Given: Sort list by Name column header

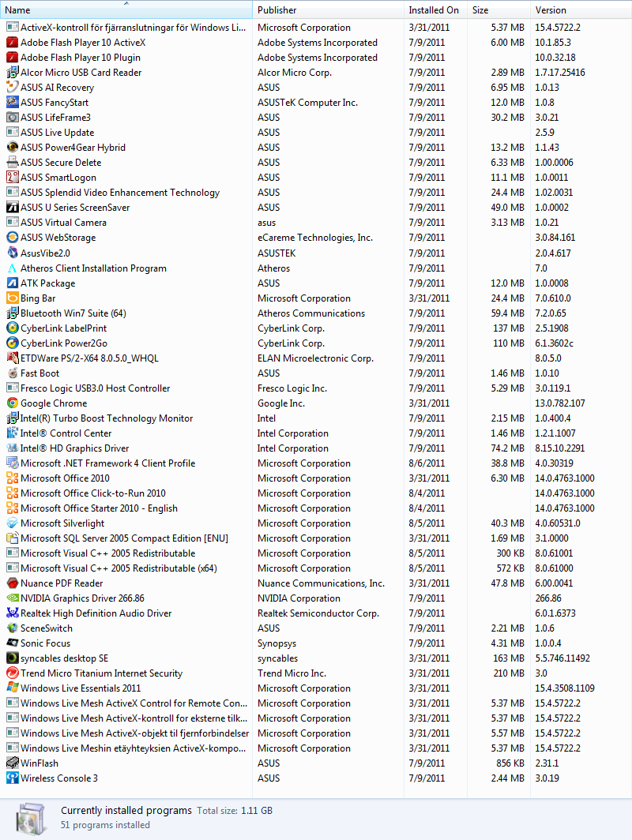Looking at the screenshot, I should (x=126, y=10).
